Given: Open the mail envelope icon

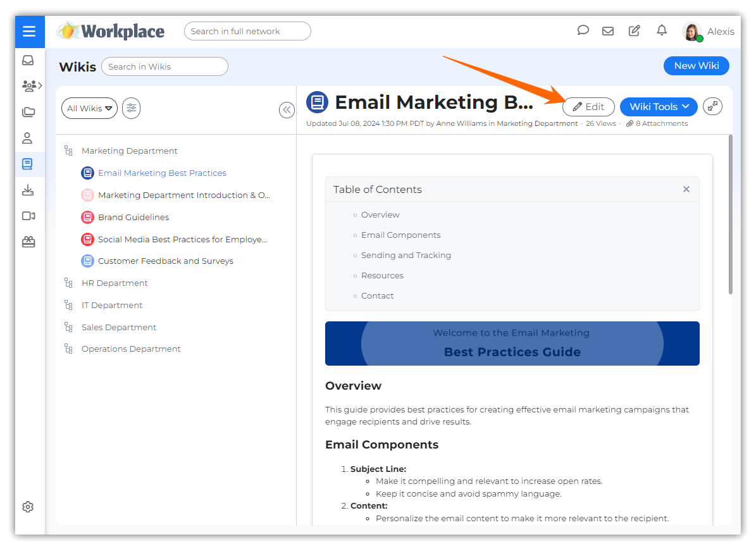Looking at the screenshot, I should 608,30.
